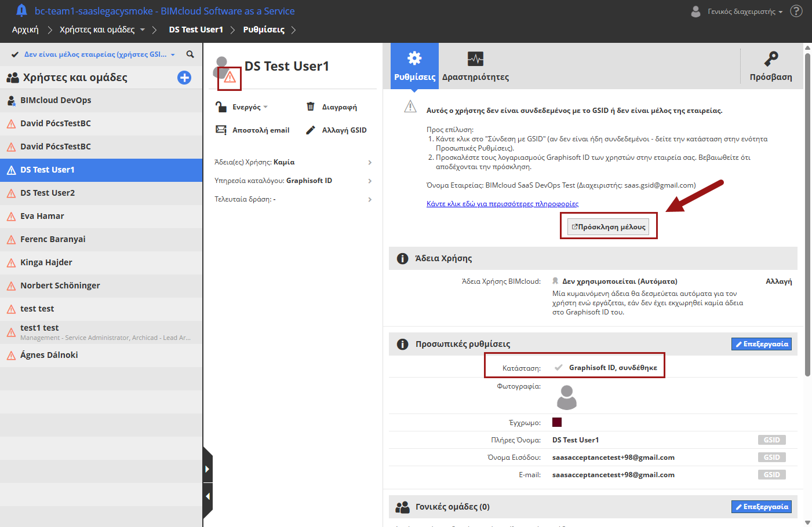This screenshot has width=812, height=527.
Task: Expand the Τελευταία δράση row
Action: (x=293, y=199)
